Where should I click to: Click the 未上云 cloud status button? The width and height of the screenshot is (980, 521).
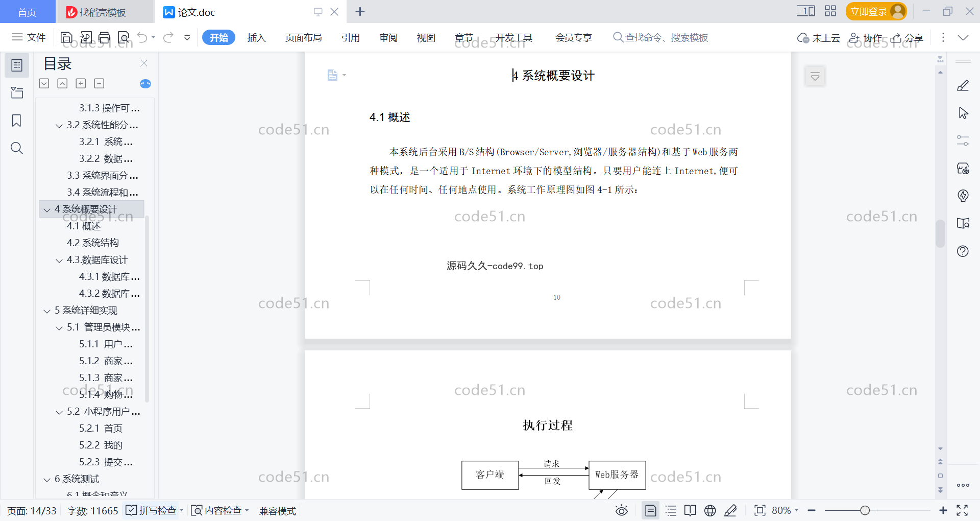(x=819, y=38)
